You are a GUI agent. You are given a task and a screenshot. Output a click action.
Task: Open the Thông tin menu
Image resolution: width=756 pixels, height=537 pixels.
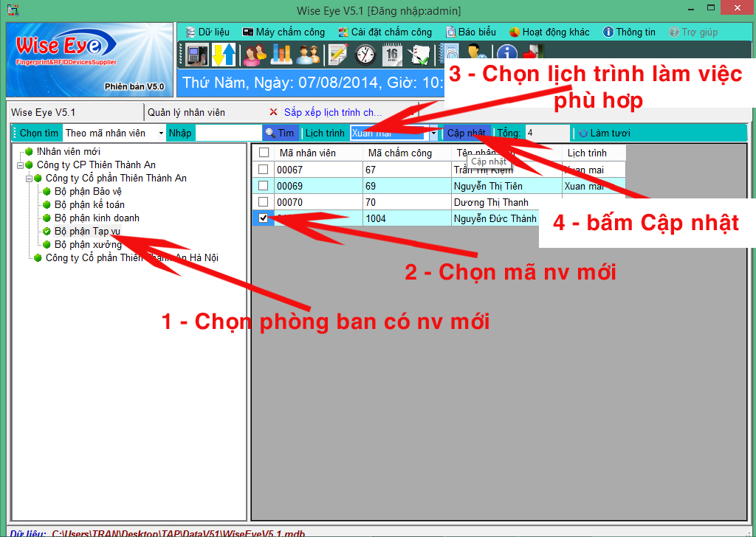(630, 32)
